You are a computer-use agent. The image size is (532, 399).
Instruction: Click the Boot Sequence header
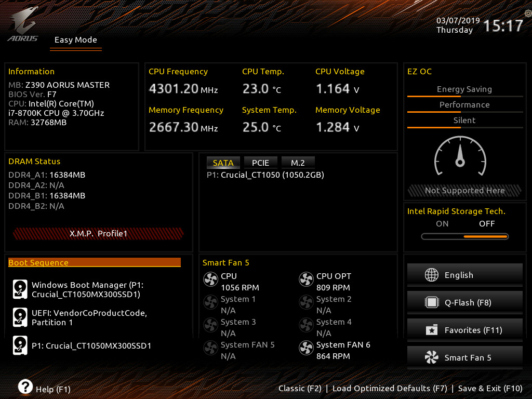[x=95, y=262]
